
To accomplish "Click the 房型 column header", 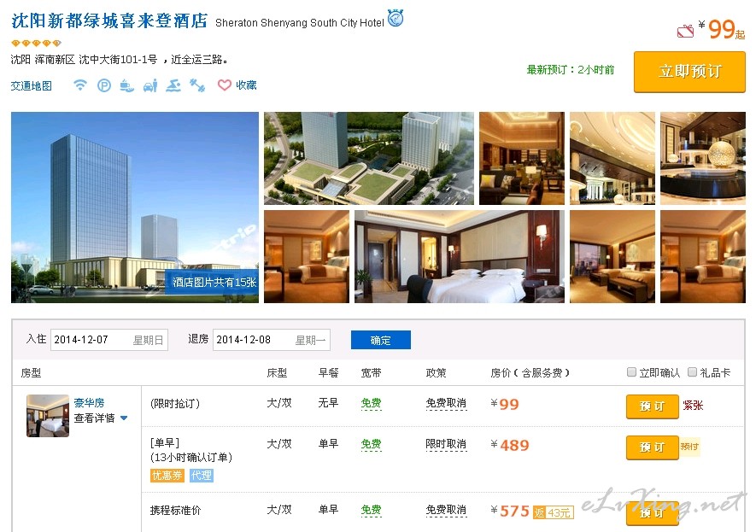I will pyautogui.click(x=31, y=372).
